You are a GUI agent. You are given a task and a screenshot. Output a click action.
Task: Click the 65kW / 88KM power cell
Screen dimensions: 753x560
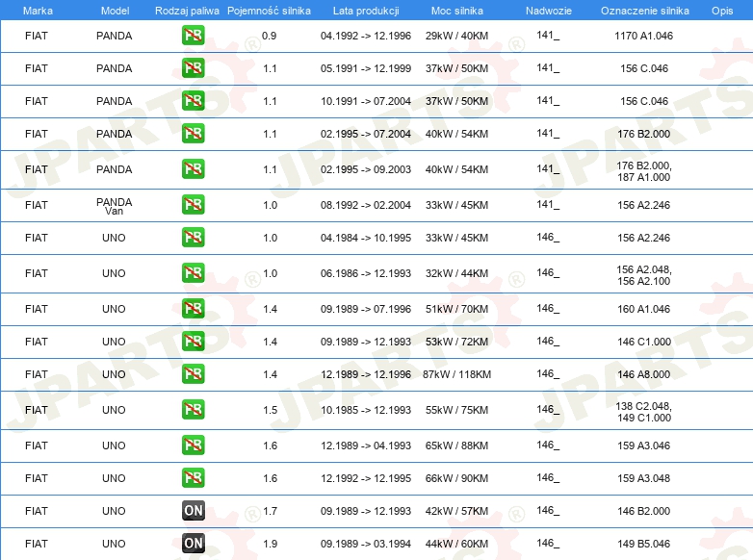point(456,445)
